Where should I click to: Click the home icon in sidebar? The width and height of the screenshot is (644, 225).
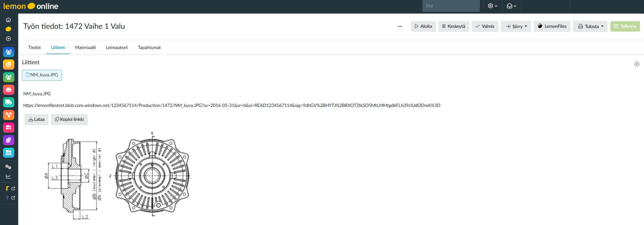tap(8, 20)
